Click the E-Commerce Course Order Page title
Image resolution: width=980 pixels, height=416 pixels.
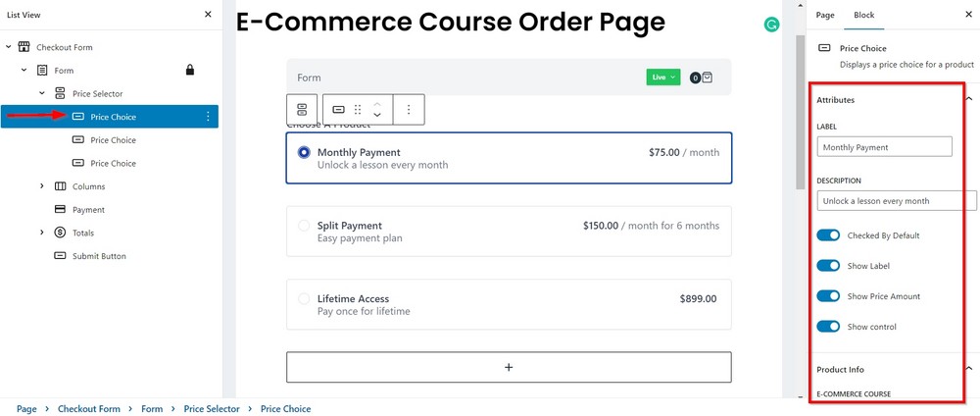point(451,24)
